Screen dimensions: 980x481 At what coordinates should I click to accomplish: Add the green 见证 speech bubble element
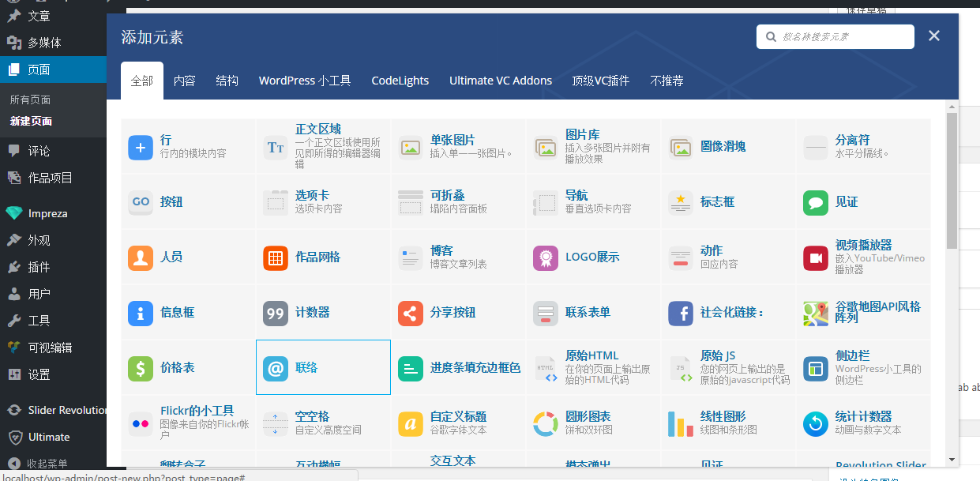pyautogui.click(x=815, y=202)
